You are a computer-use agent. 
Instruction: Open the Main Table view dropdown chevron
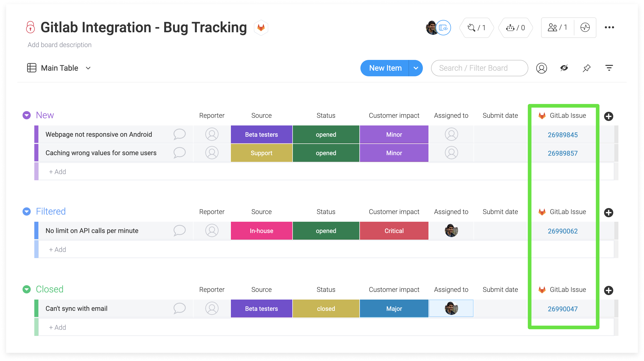[x=88, y=68]
